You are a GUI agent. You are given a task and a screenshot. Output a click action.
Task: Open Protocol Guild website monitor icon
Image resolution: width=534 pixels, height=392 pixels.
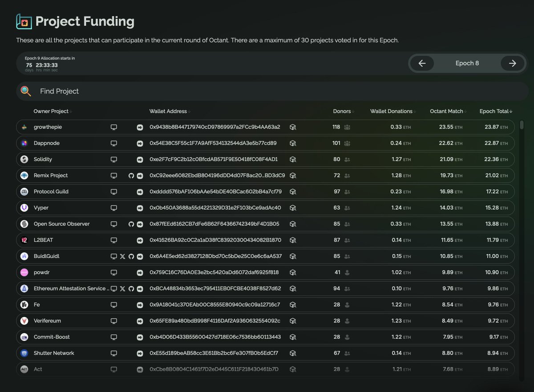click(114, 192)
